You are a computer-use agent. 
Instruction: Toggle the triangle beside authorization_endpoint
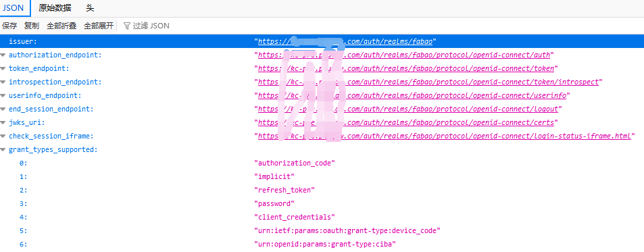[x=3, y=55]
